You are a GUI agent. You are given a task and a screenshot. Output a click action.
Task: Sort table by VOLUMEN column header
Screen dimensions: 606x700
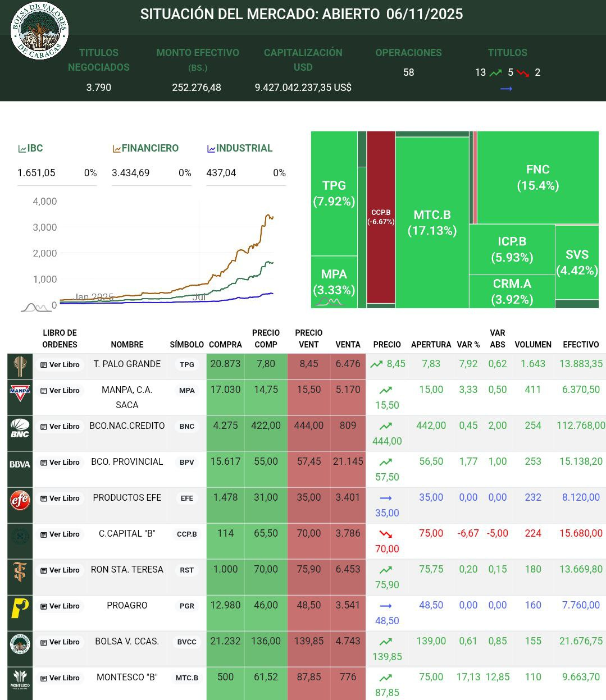532,345
